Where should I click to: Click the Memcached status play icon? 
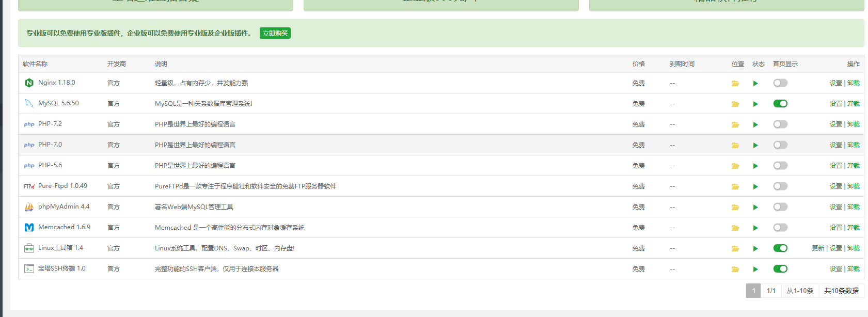click(x=755, y=228)
